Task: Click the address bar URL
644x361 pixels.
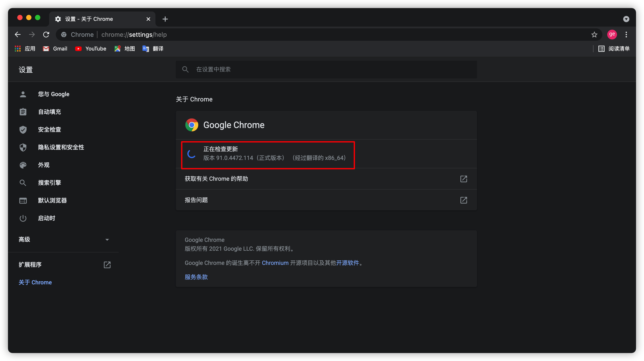Action: (x=134, y=35)
